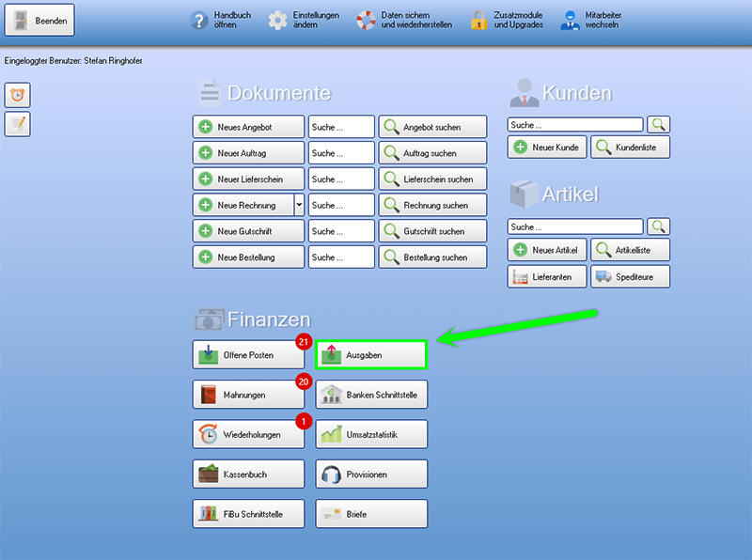Open Briefe

[x=371, y=514]
